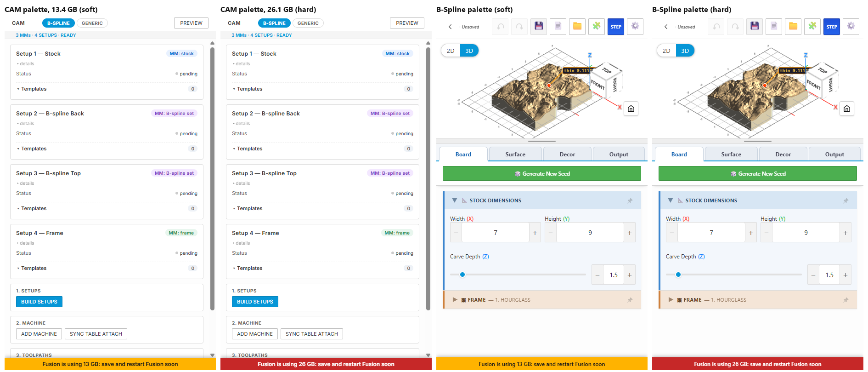The width and height of the screenshot is (868, 372).
Task: Switch the soft B-Spline palette view to 2D
Action: tap(451, 51)
